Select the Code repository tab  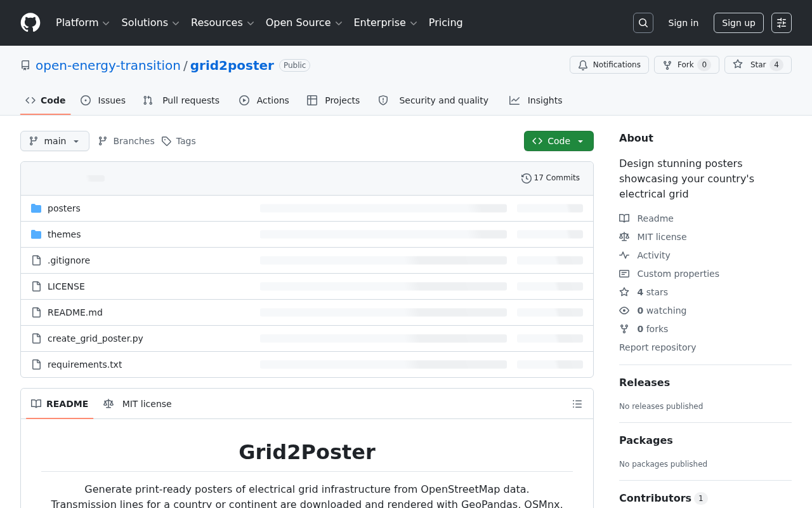click(46, 100)
